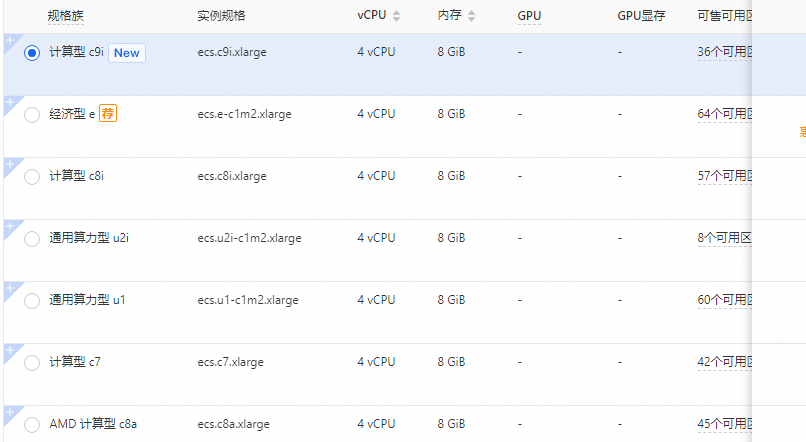The width and height of the screenshot is (806, 442).
Task: Click the orange 荐 badge next to 经济型 e
Action: (108, 114)
